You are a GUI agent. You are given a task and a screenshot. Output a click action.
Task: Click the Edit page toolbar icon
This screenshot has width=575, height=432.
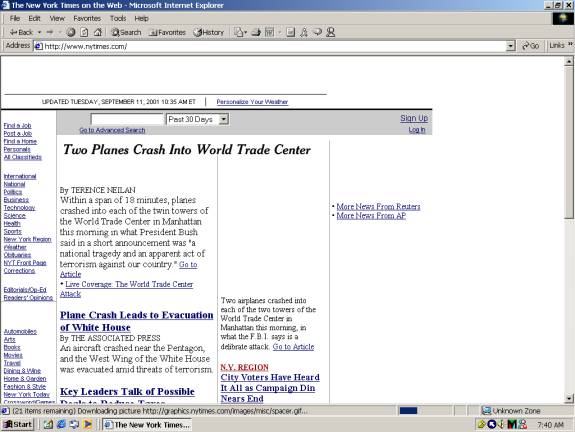tap(270, 32)
